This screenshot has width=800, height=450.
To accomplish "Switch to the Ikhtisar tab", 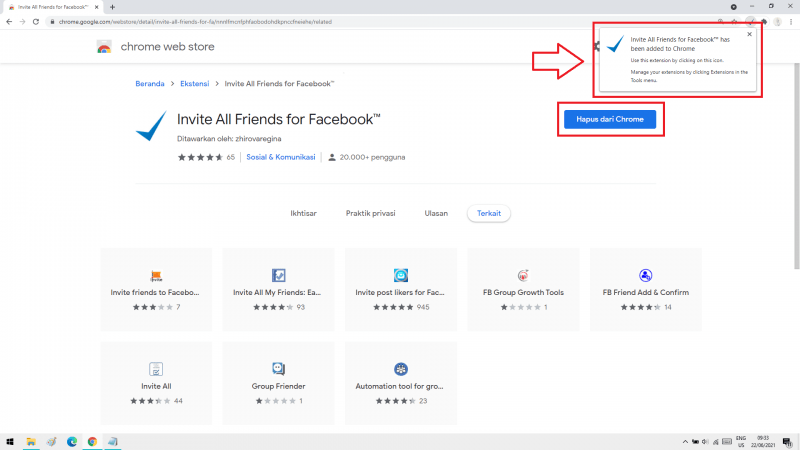I will 303,213.
